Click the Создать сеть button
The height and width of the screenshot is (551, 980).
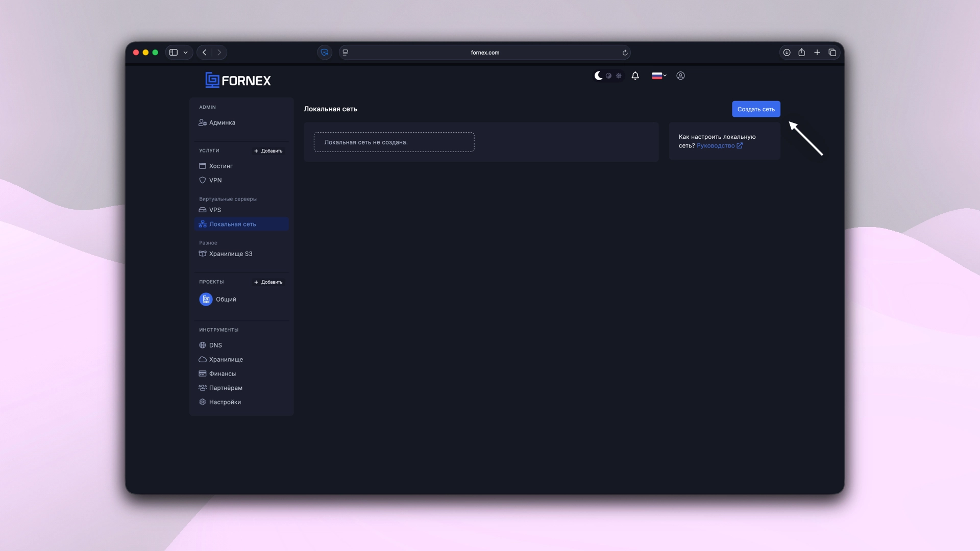pyautogui.click(x=756, y=109)
